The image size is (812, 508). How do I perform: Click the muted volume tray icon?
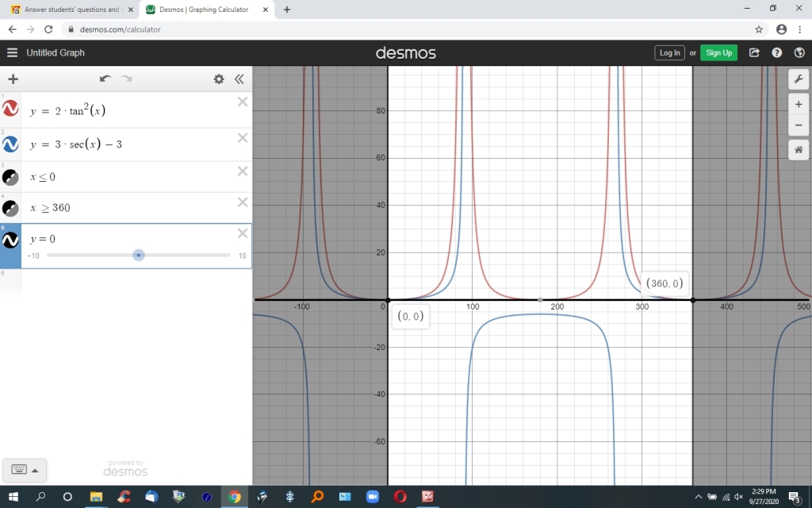pos(739,497)
